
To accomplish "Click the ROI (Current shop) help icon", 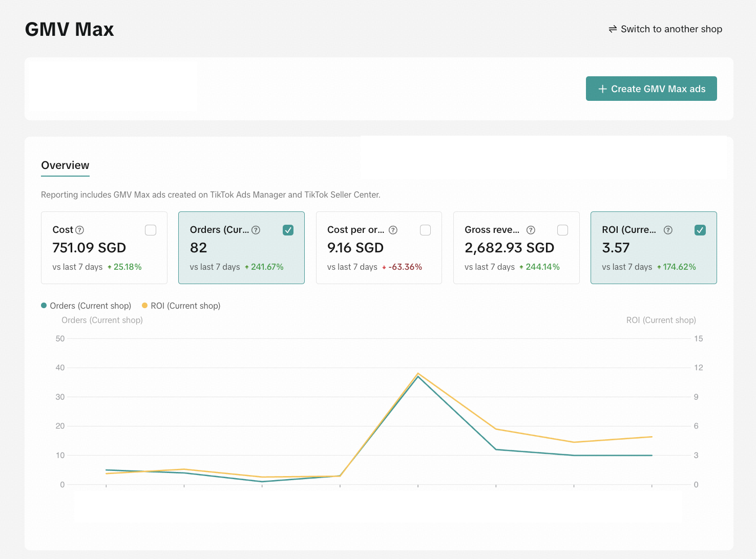I will tap(668, 230).
